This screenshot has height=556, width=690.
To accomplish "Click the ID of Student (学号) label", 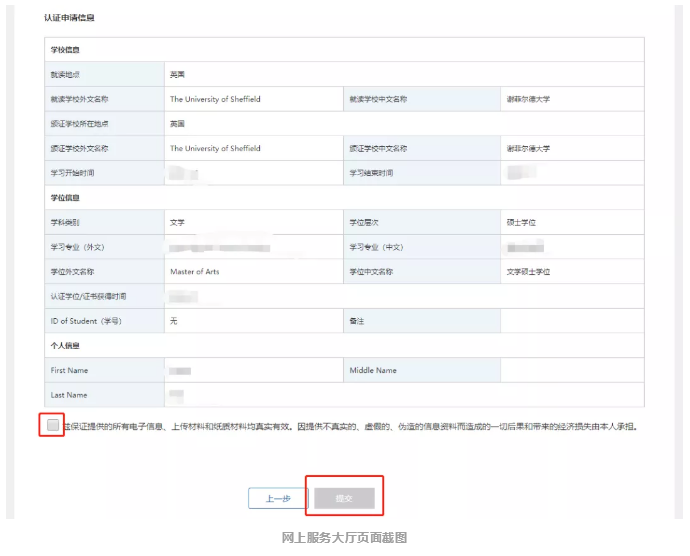I will (x=86, y=321).
